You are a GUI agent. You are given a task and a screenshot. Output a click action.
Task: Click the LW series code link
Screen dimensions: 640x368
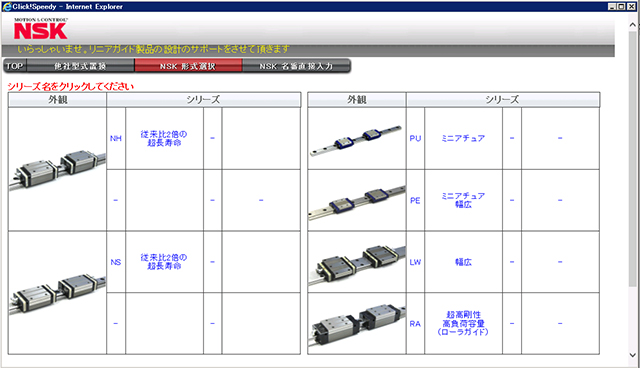pyautogui.click(x=415, y=262)
